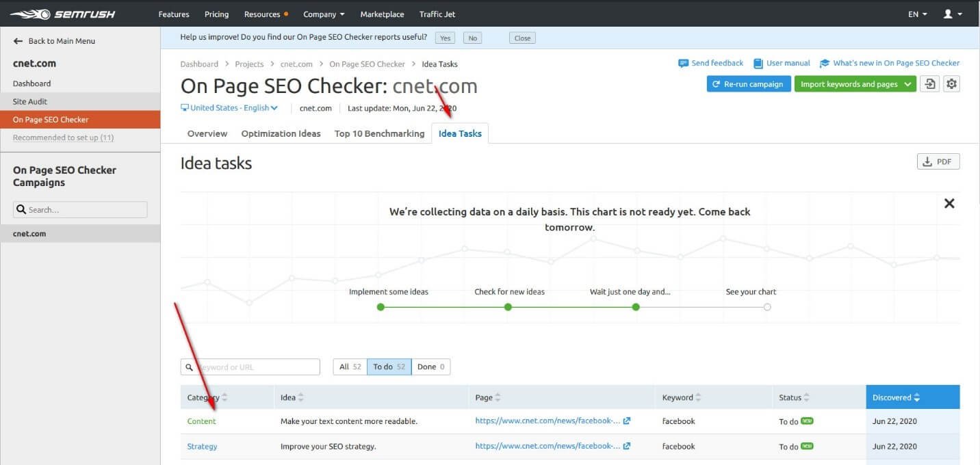This screenshot has width=980, height=465.
Task: Switch to the Top 10 Benchmarking tab
Action: (x=380, y=133)
